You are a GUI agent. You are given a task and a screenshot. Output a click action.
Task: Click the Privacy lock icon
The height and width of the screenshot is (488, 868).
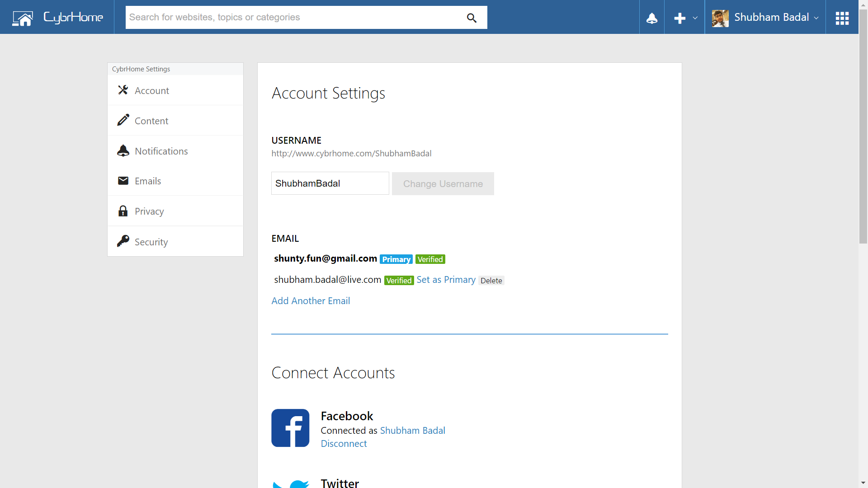click(123, 211)
